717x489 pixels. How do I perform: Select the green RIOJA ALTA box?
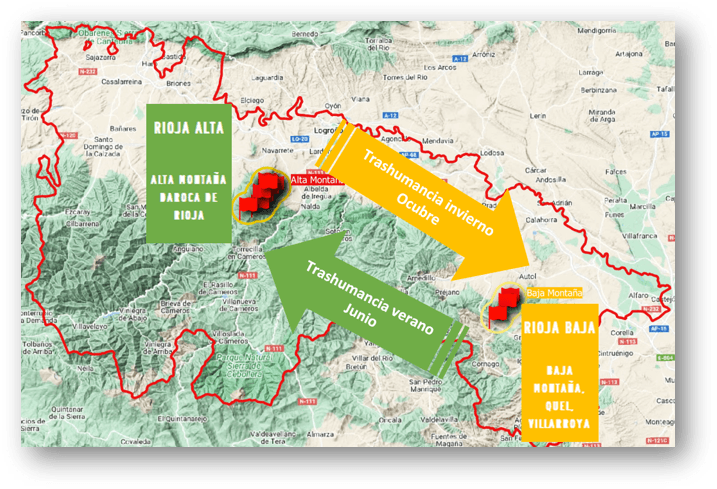pyautogui.click(x=189, y=173)
